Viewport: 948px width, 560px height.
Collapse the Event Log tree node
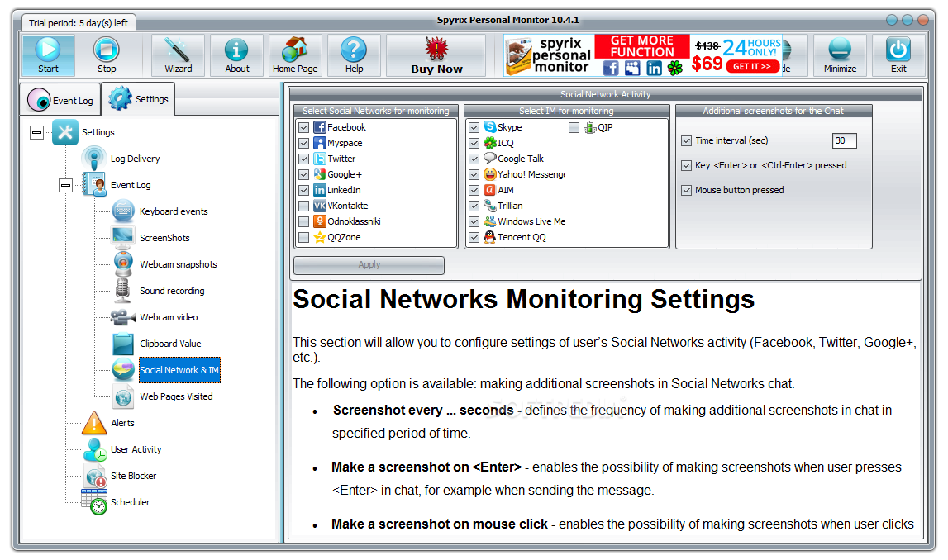pos(66,185)
